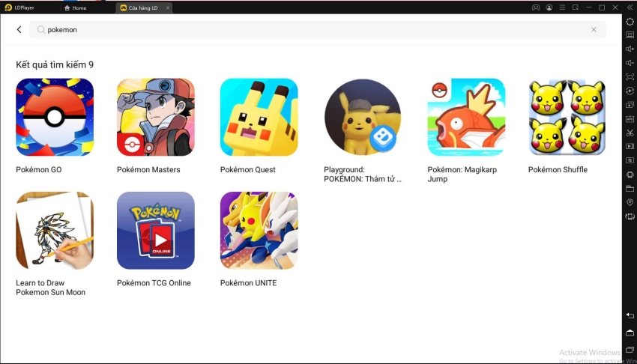The width and height of the screenshot is (637, 364).
Task: Click install APK icon in sidebar
Action: point(630,118)
